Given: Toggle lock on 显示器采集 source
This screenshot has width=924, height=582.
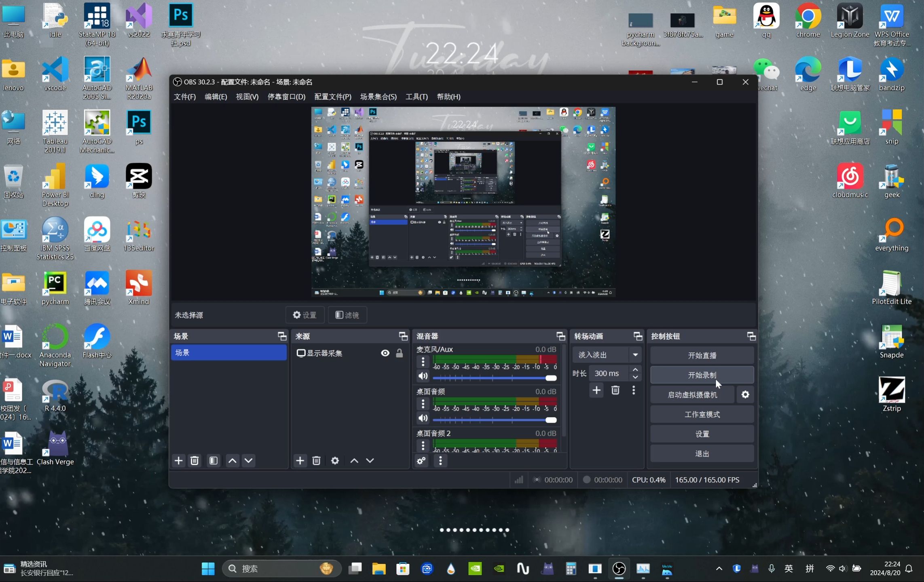Looking at the screenshot, I should [x=400, y=353].
